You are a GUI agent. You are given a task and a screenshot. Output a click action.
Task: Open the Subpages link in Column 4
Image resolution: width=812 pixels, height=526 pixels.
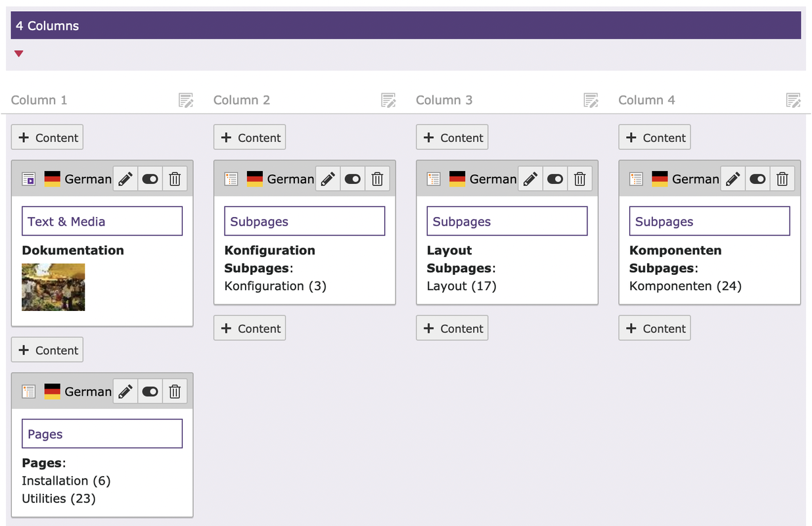tap(664, 222)
